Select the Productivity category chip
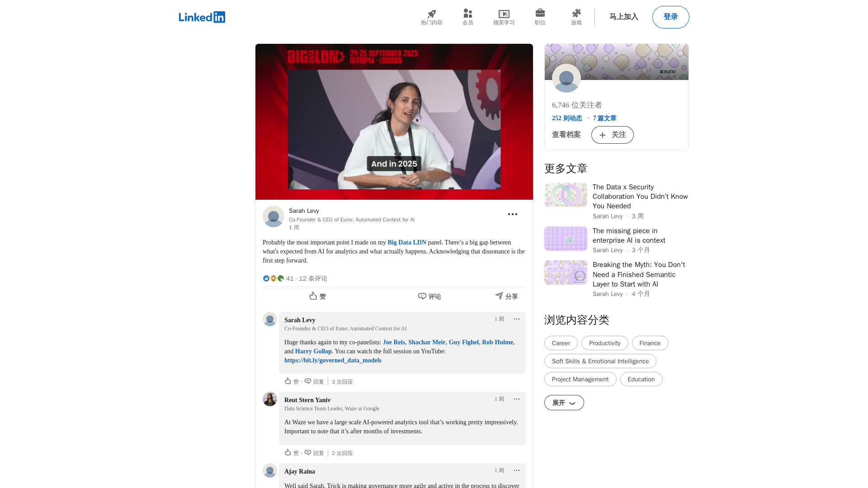This screenshot has height=488, width=868. (x=604, y=343)
